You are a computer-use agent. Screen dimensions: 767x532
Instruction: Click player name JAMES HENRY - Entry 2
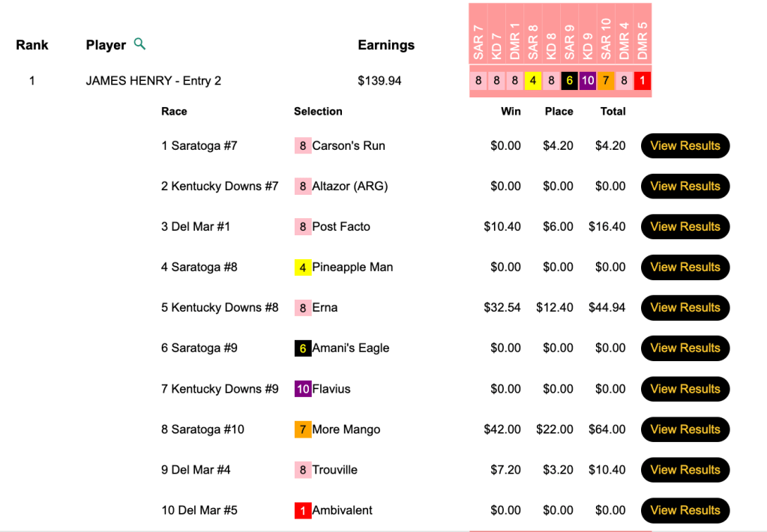coord(154,81)
